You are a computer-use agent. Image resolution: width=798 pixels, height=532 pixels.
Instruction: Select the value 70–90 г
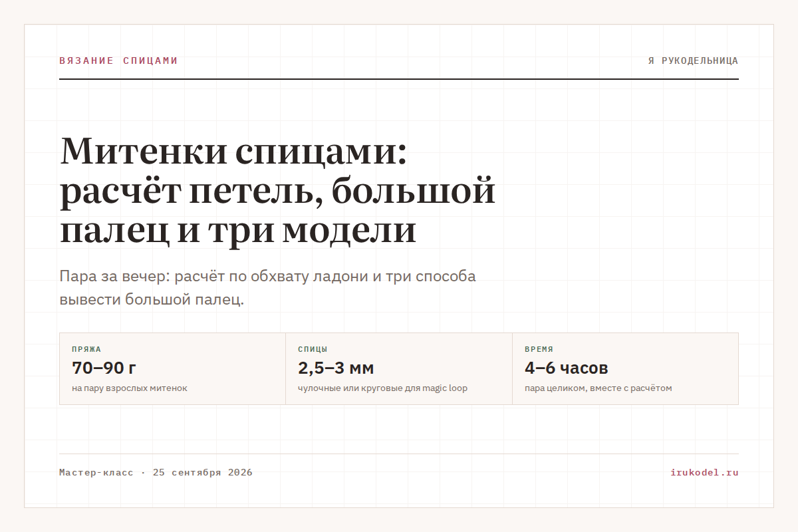pyautogui.click(x=104, y=368)
